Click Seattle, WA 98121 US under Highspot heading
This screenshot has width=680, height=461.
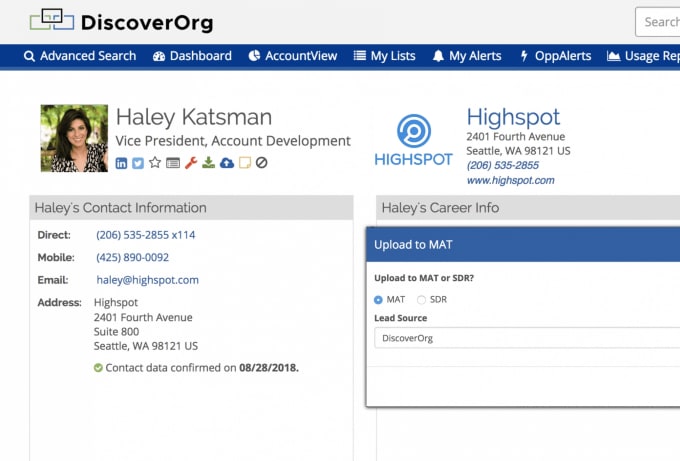[518, 151]
